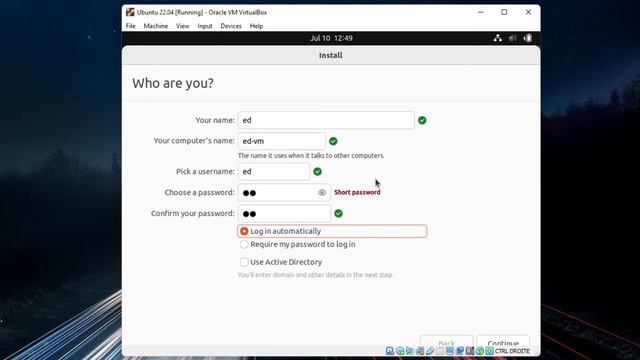This screenshot has height=360, width=640.
Task: Click "The name it uses when it talks" hint
Action: click(x=311, y=156)
